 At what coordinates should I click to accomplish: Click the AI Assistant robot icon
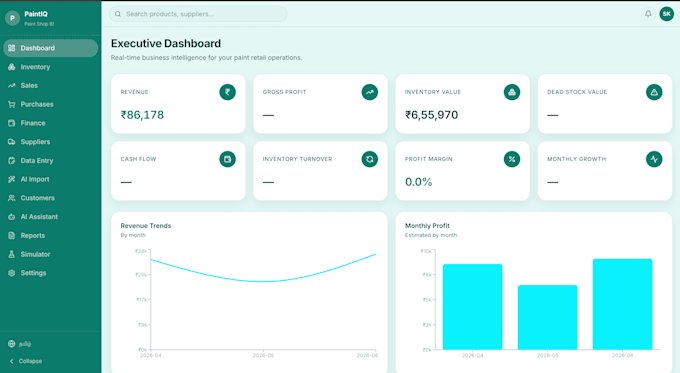click(12, 216)
